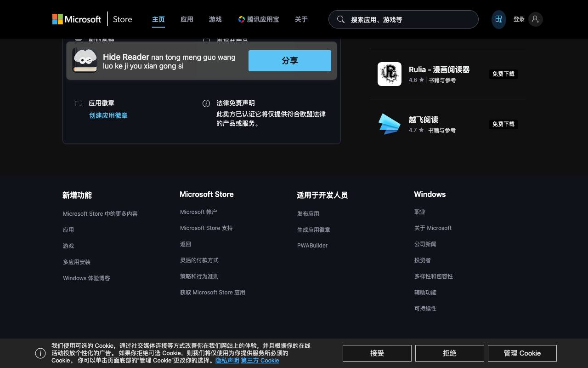Accept cookies with 接受 button

(377, 353)
